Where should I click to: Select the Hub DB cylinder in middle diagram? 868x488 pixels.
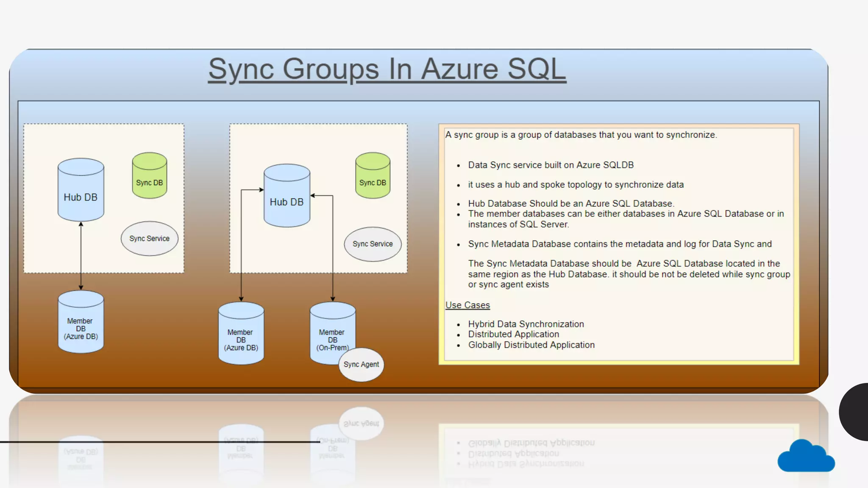pos(287,195)
